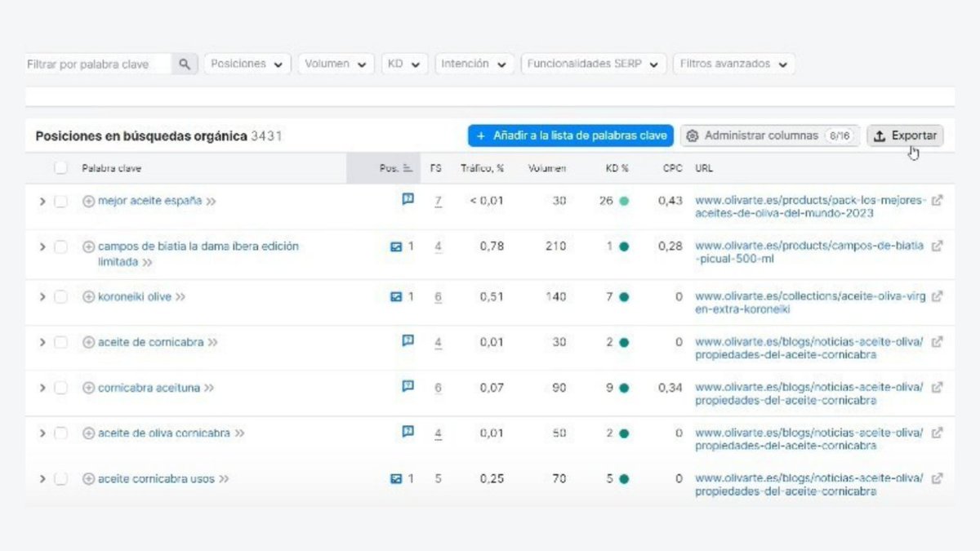The width and height of the screenshot is (980, 551).
Task: Expand the aceite cornicabra usos row
Action: click(x=42, y=479)
